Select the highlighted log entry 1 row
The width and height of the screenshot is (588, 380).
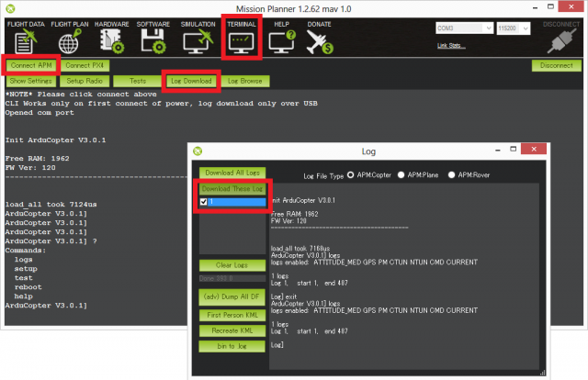pos(232,202)
